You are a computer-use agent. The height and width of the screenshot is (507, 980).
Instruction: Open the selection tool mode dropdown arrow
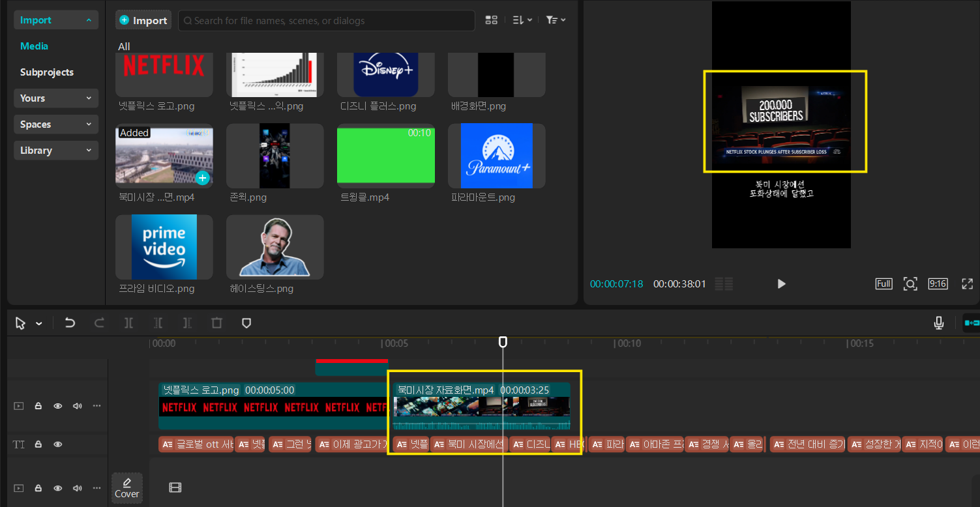pyautogui.click(x=39, y=323)
